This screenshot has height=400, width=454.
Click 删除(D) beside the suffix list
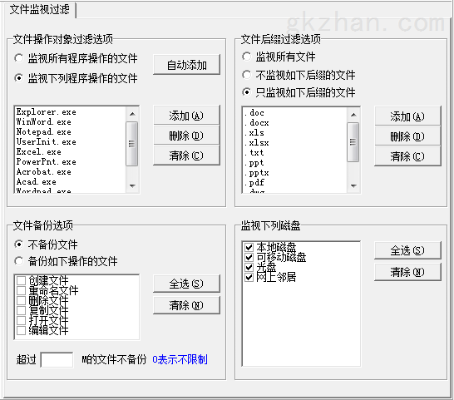(x=408, y=137)
